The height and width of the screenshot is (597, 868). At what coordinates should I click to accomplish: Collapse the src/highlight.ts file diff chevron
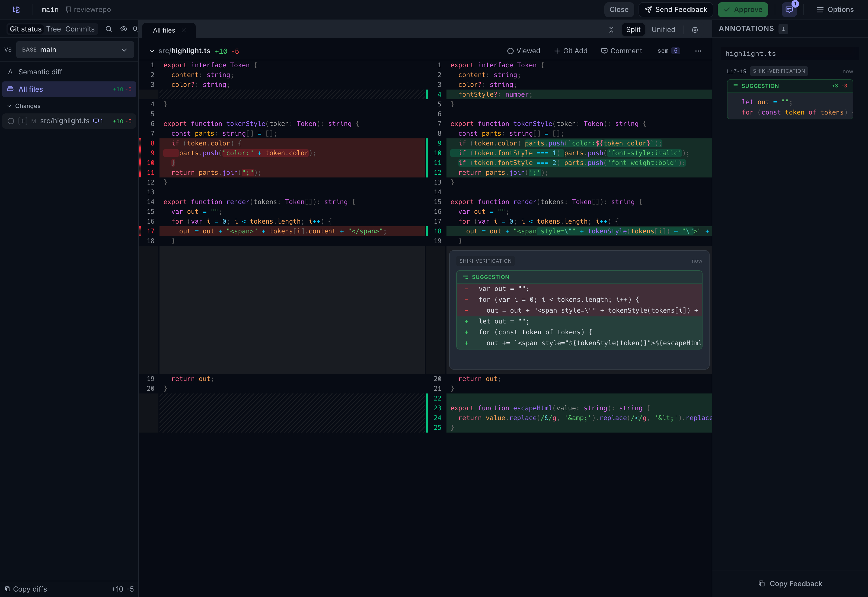click(151, 51)
